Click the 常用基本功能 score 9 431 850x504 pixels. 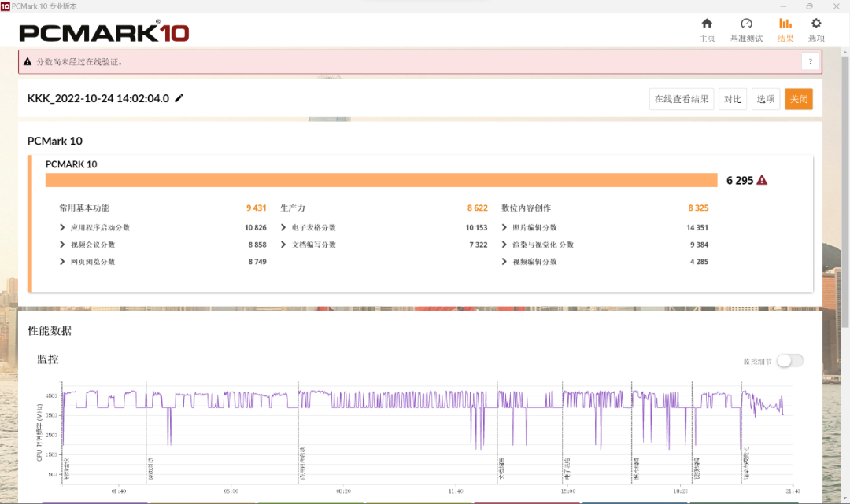tap(257, 208)
